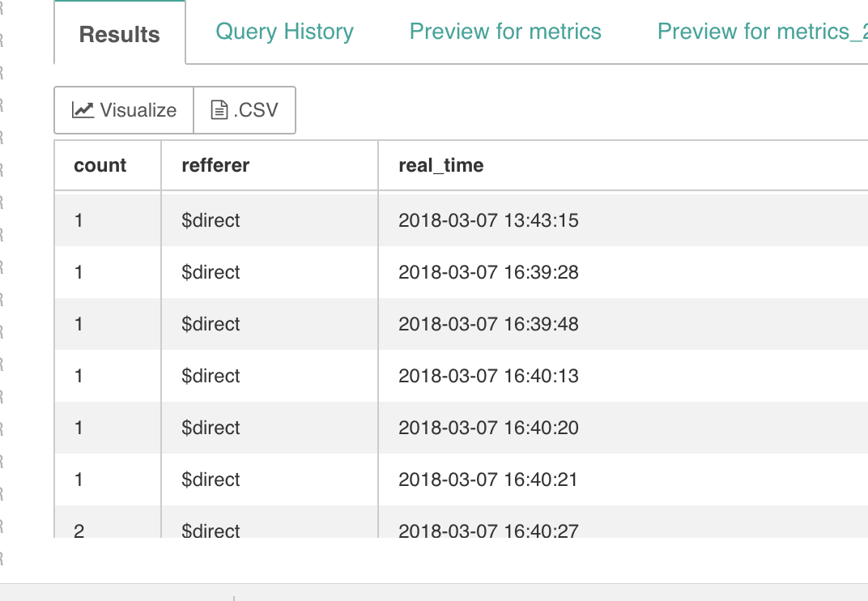Switch to the Query History tab
This screenshot has width=868, height=601.
point(283,31)
